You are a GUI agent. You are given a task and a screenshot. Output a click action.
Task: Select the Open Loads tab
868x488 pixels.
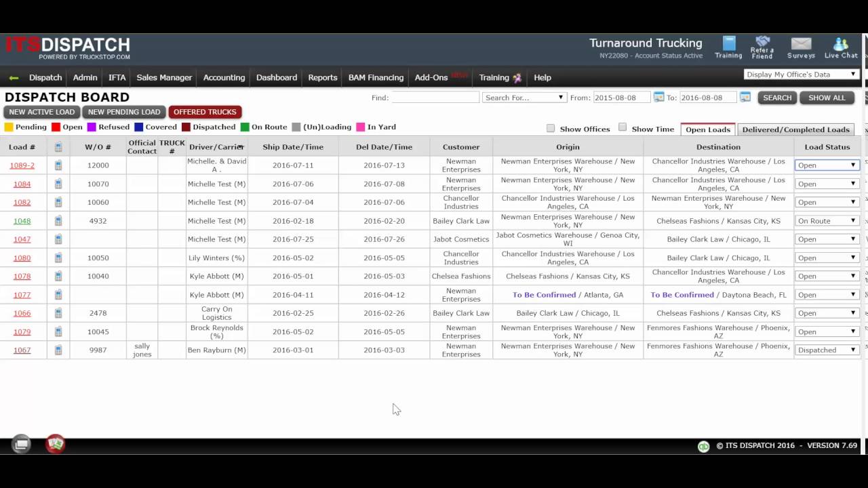point(708,129)
